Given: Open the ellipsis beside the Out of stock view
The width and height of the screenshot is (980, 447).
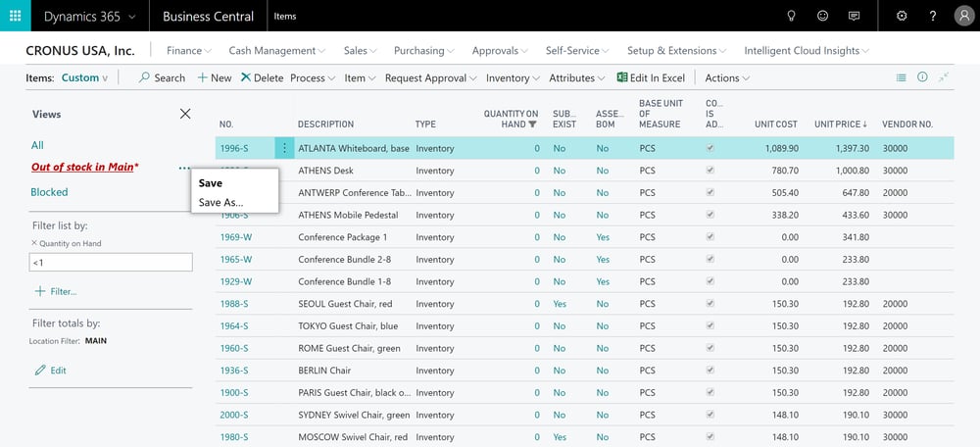Looking at the screenshot, I should point(184,168).
